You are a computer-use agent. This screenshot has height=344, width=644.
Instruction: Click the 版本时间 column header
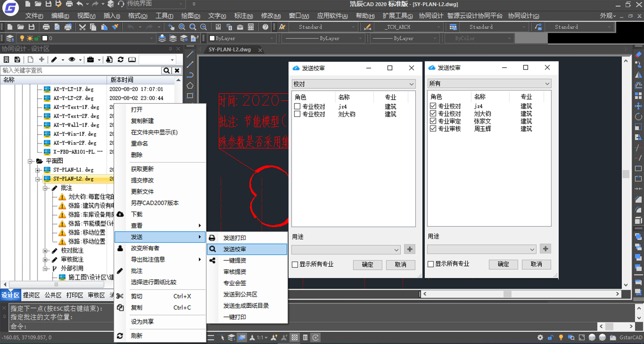pyautogui.click(x=141, y=80)
